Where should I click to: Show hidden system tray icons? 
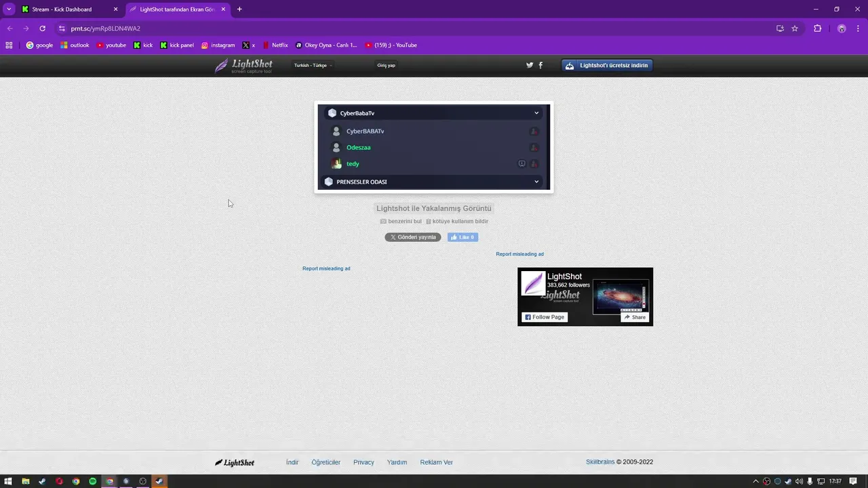pos(755,481)
